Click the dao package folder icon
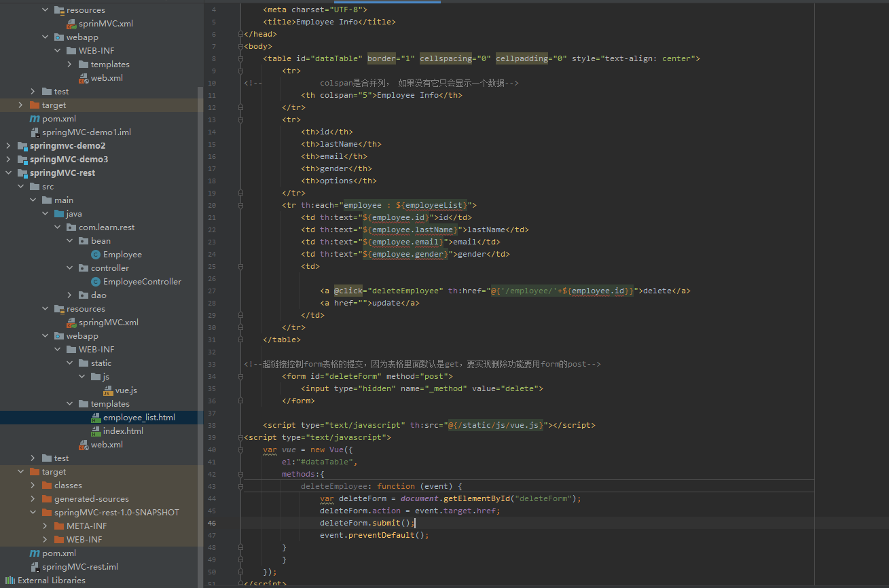 [x=84, y=295]
